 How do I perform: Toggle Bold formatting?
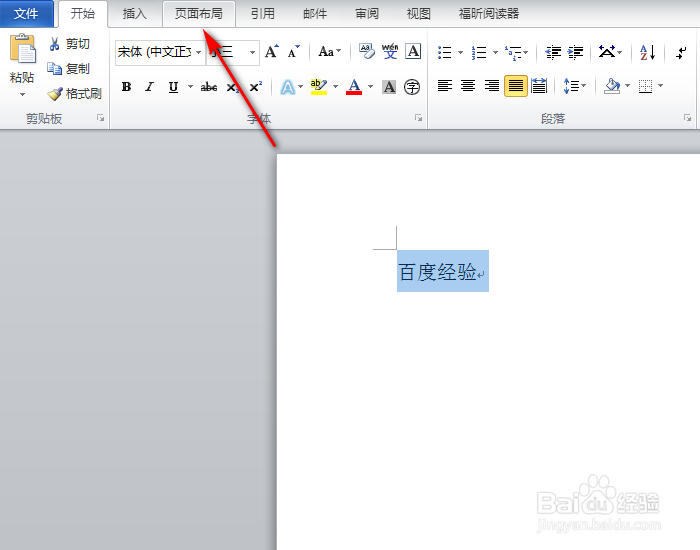(126, 87)
